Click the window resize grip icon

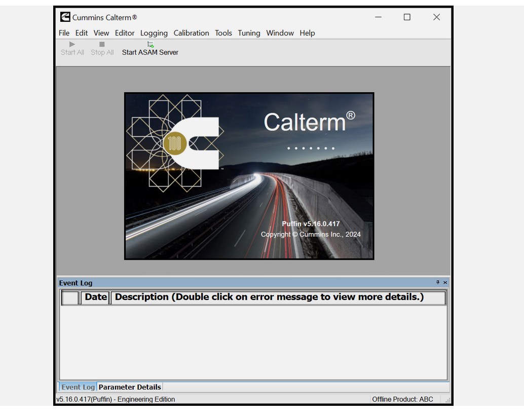coord(448,400)
